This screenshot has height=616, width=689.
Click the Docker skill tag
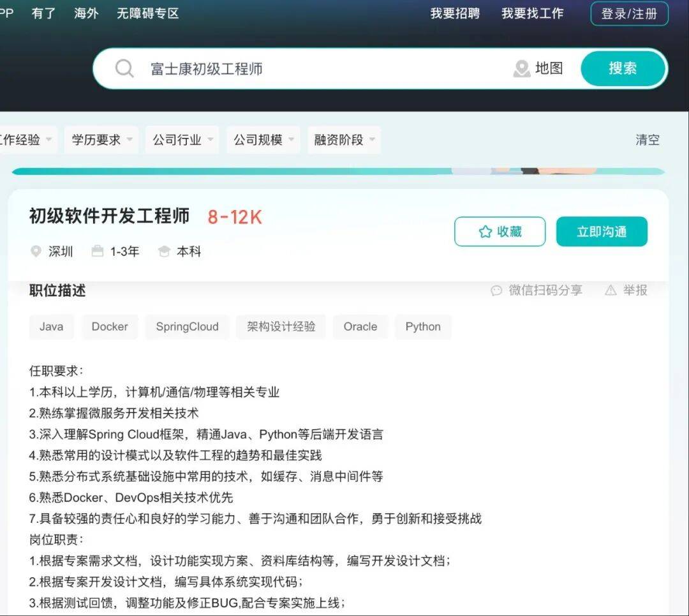click(110, 326)
